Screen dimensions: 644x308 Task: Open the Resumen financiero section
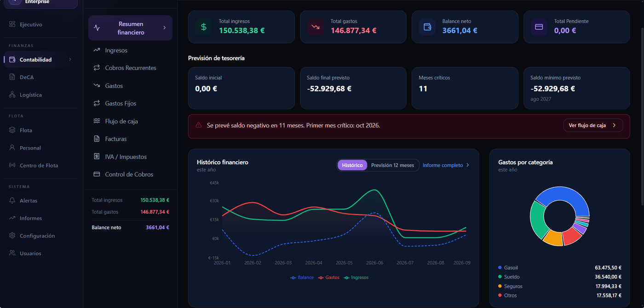pos(130,28)
